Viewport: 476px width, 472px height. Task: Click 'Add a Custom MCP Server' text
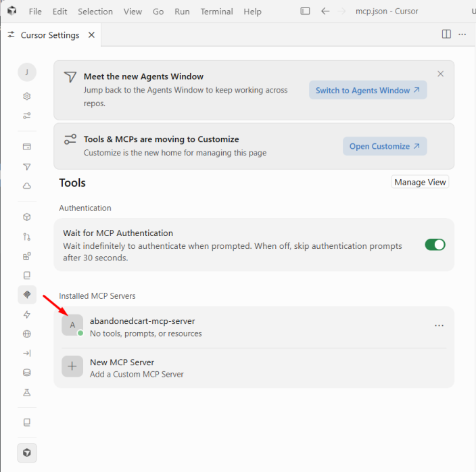137,374
